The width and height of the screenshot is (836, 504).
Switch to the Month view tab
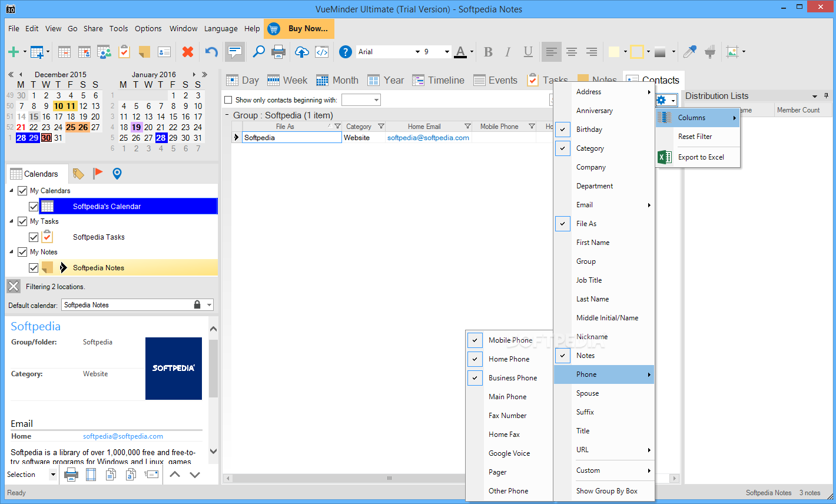tap(337, 80)
